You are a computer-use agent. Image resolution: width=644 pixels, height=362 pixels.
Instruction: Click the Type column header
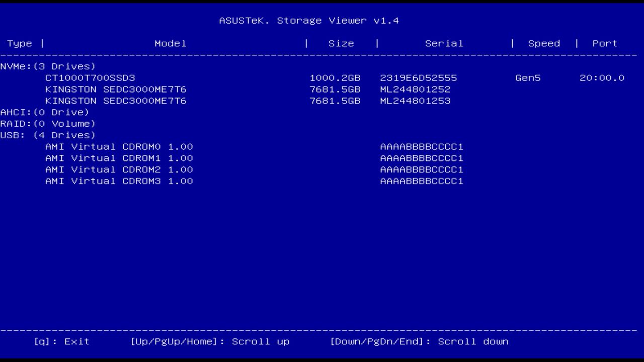click(19, 43)
